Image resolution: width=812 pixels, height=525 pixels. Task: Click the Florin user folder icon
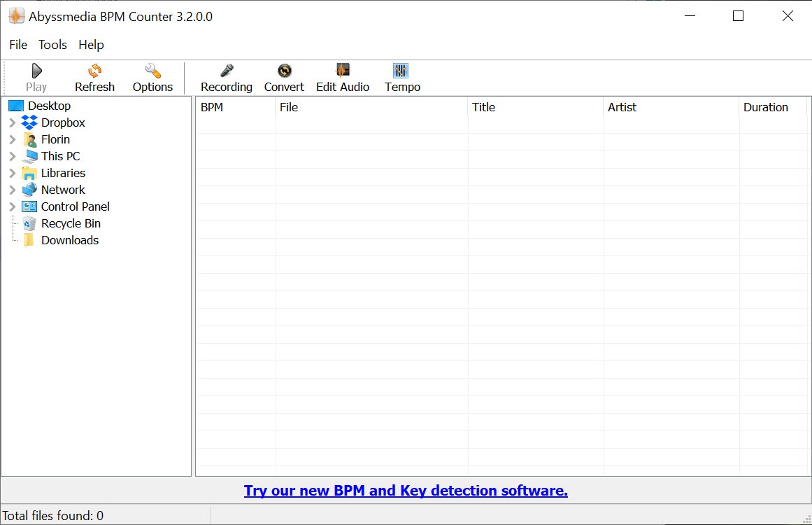coord(29,139)
